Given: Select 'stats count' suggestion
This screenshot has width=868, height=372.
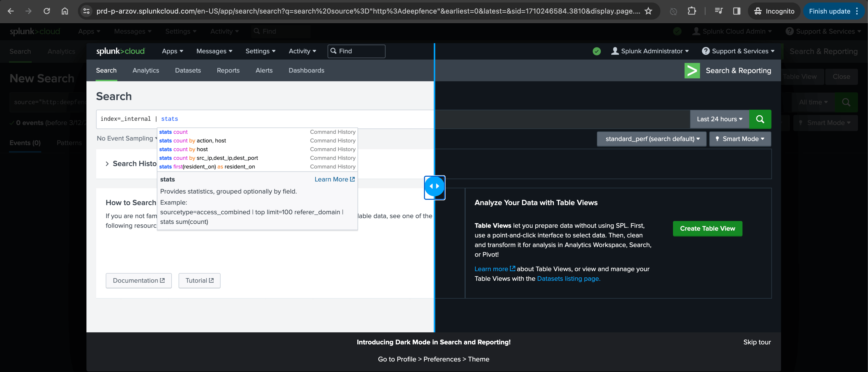Looking at the screenshot, I should 257,132.
